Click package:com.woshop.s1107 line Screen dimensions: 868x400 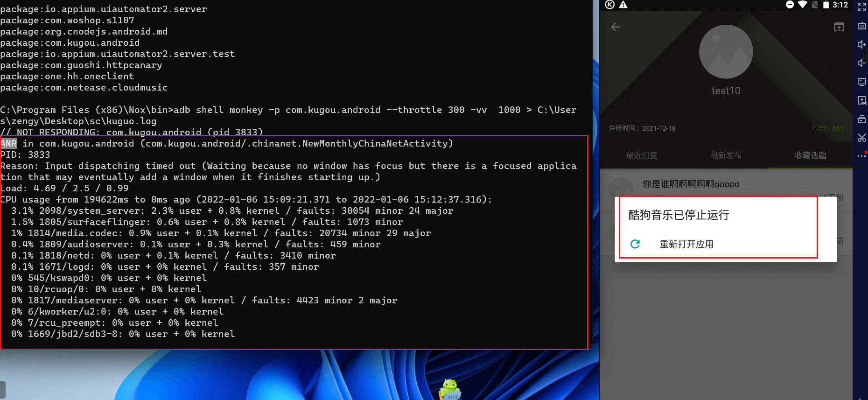[x=67, y=20]
